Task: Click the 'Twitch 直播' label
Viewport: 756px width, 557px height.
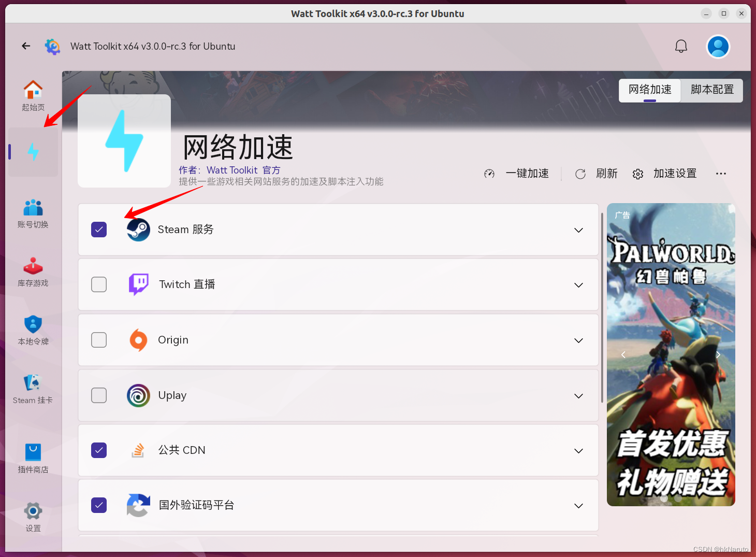Action: 187,284
